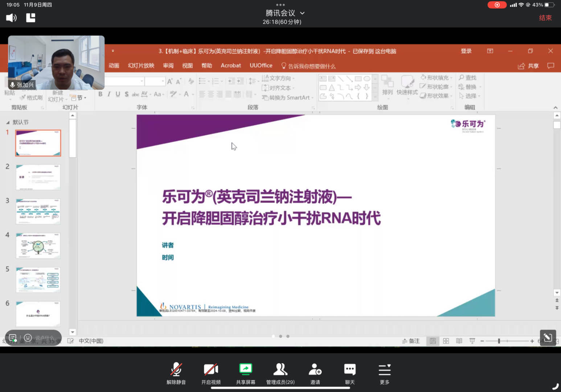561x392 pixels.
Task: Open the font size dropdown
Action: point(163,81)
